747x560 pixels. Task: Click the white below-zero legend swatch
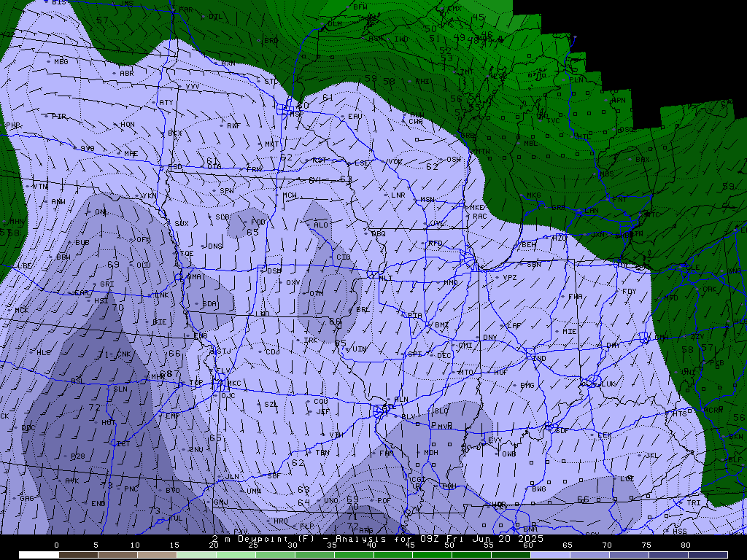[39, 555]
